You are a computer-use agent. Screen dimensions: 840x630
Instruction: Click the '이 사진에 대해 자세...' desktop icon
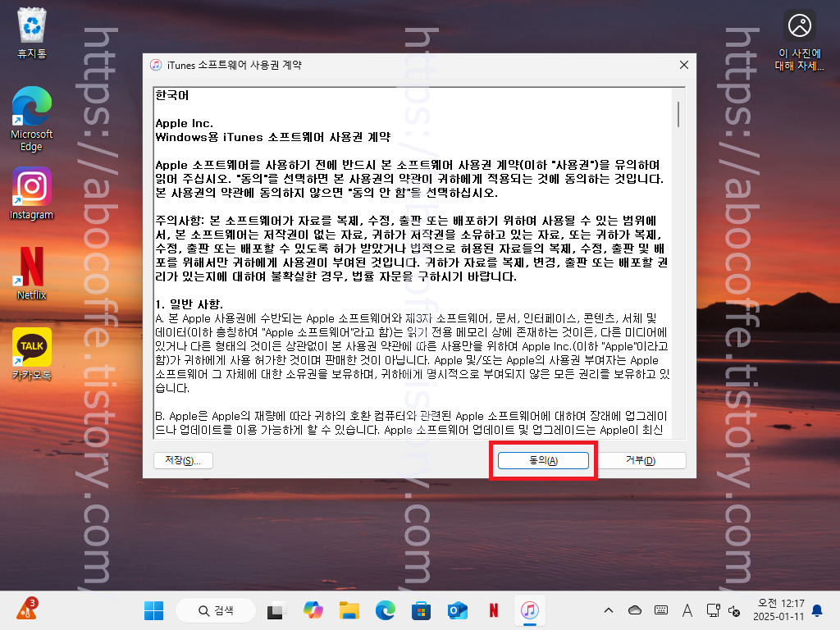tap(799, 40)
